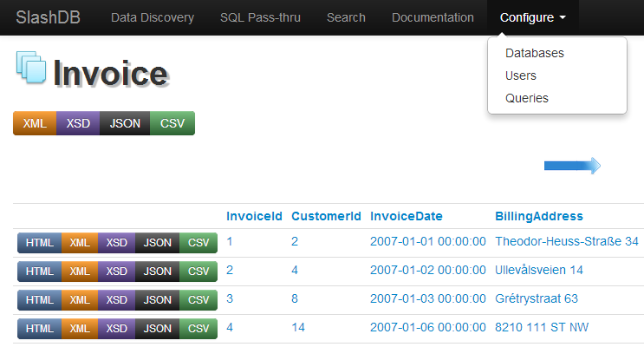This screenshot has width=644, height=347.
Task: Open CustomerId 2 in first row
Action: (x=295, y=241)
